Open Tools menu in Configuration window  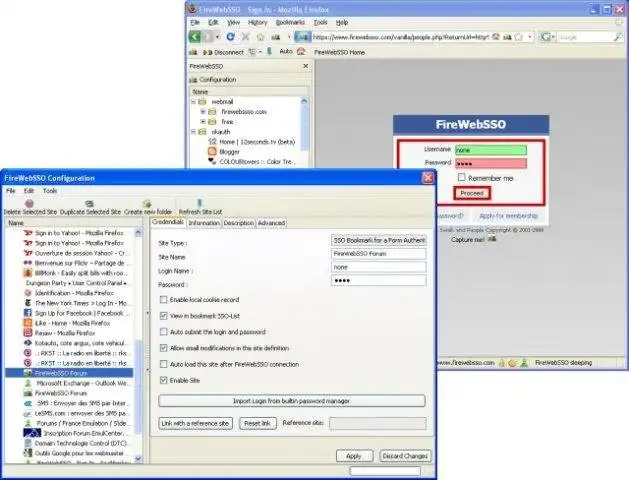[50, 191]
